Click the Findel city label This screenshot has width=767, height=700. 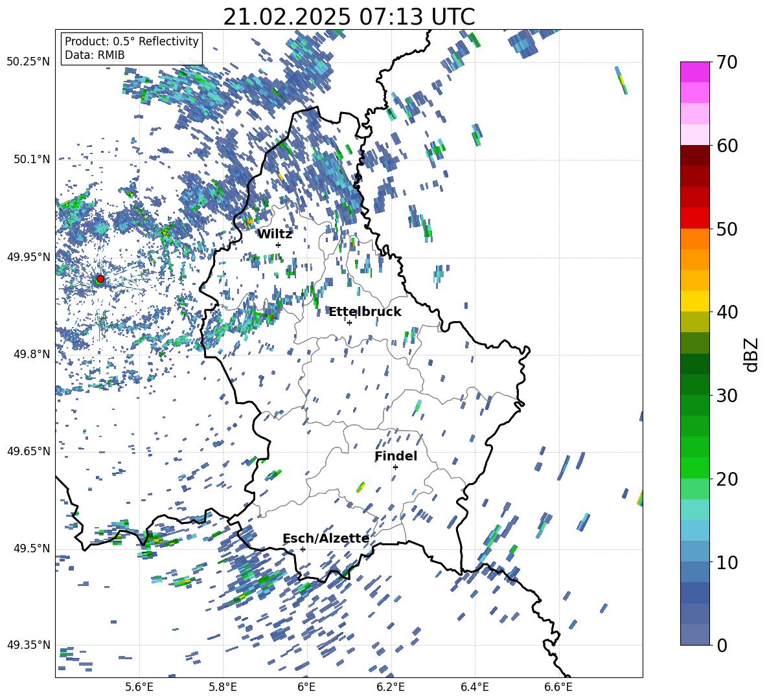point(396,456)
